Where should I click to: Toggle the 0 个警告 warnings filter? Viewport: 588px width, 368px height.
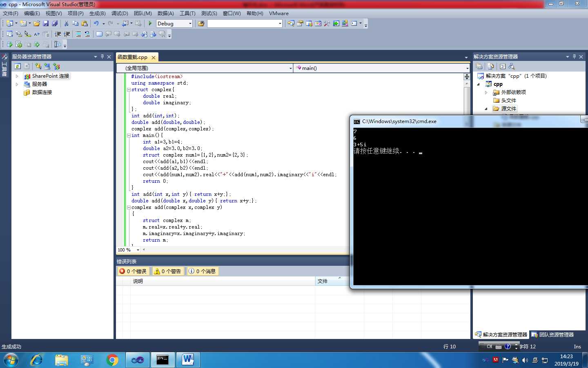(167, 271)
